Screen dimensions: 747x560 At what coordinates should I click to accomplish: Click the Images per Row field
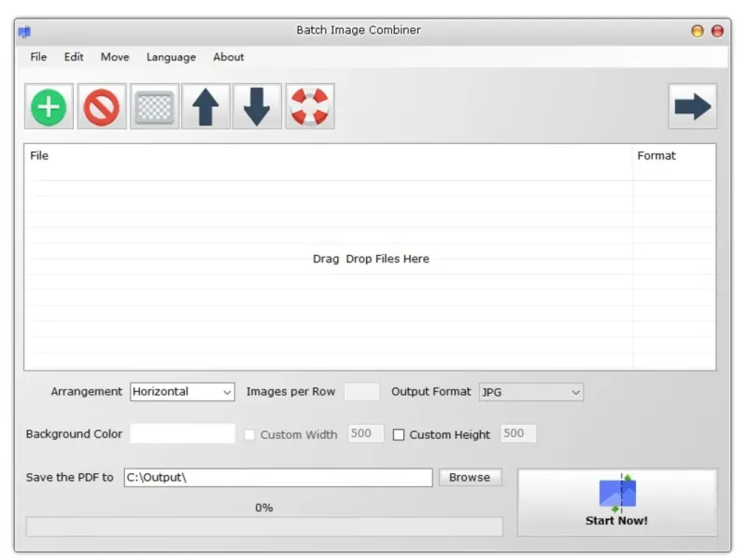tap(361, 392)
